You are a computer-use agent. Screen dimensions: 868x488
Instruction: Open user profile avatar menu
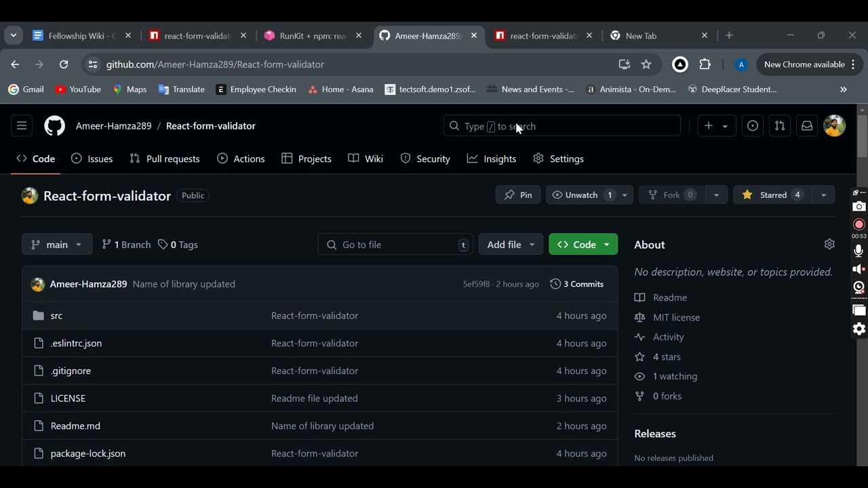pyautogui.click(x=835, y=126)
